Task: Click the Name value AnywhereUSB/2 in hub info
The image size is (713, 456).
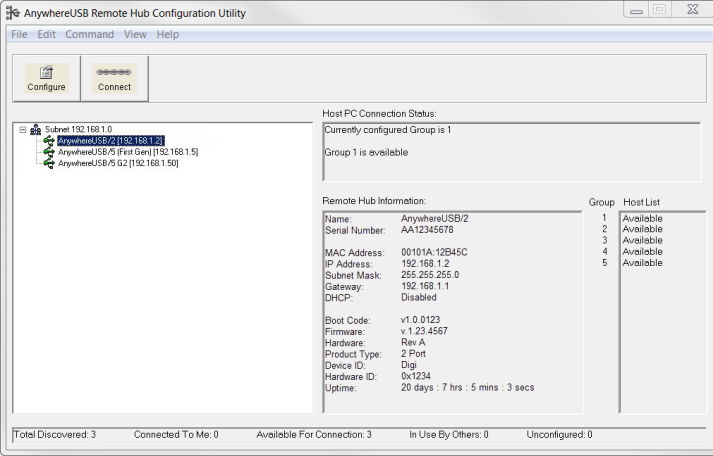Action: point(434,218)
